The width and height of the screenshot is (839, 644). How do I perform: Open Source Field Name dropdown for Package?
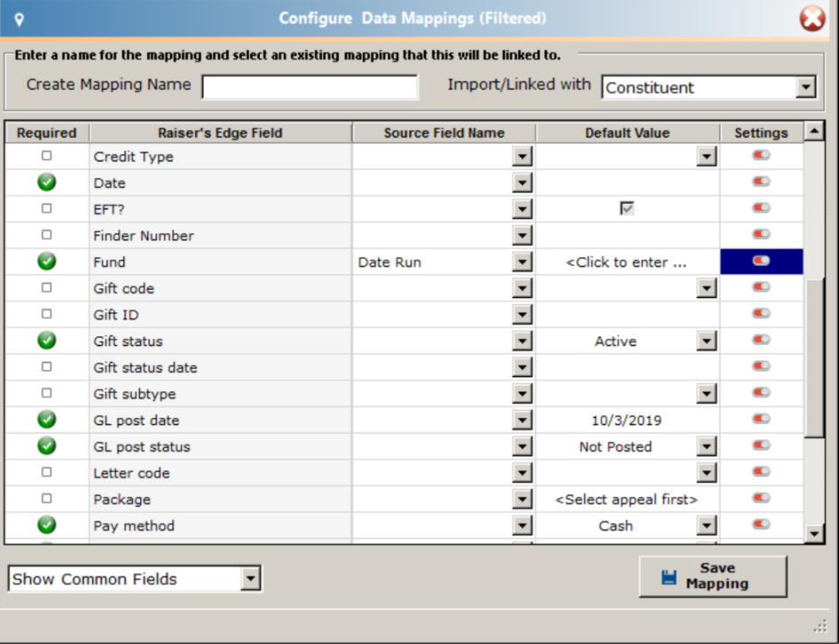522,499
